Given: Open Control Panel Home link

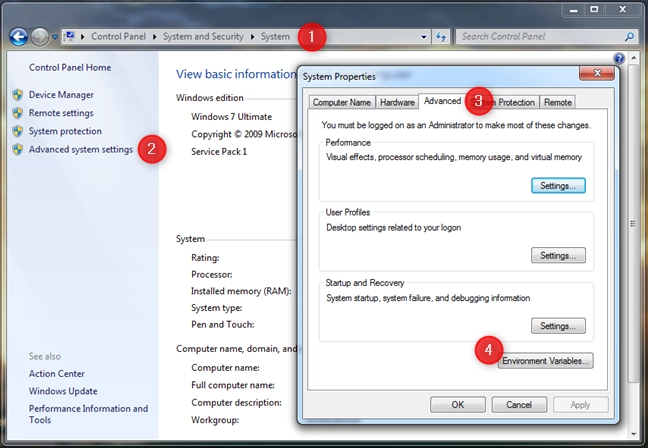Looking at the screenshot, I should coord(70,67).
